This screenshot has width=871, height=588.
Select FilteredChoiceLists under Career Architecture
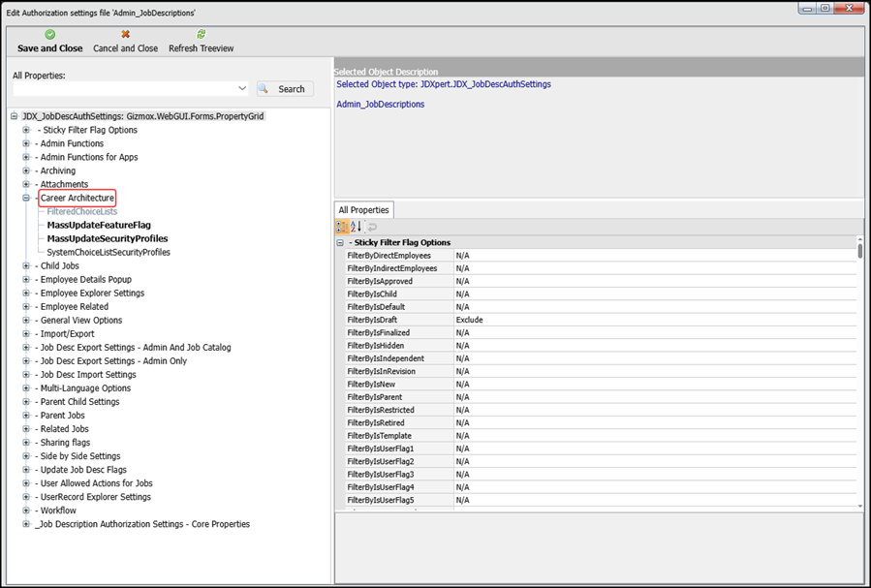[82, 211]
